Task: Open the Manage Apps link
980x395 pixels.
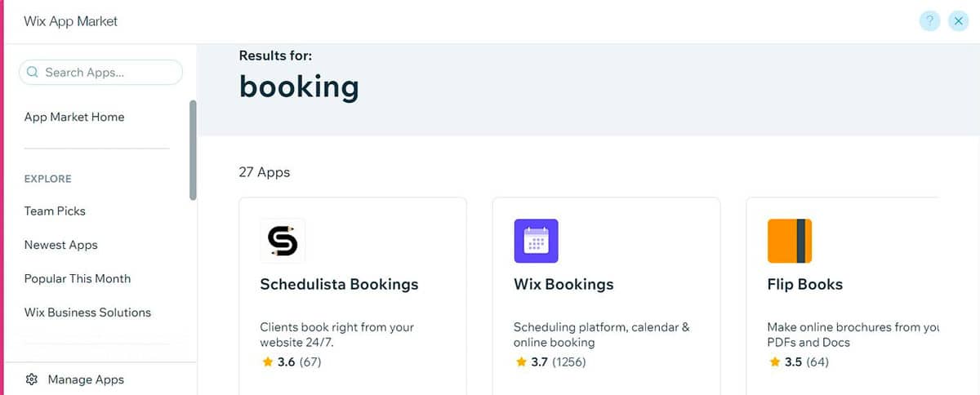Action: tap(86, 379)
